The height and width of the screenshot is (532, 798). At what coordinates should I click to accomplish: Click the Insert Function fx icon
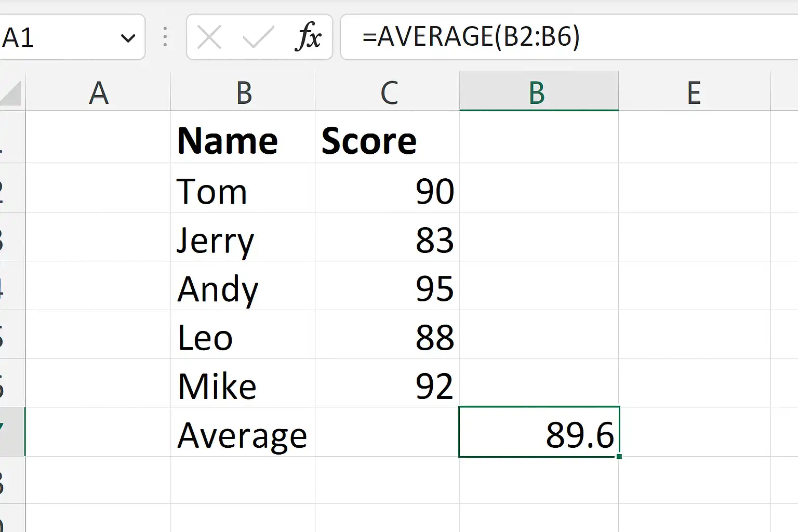(308, 37)
